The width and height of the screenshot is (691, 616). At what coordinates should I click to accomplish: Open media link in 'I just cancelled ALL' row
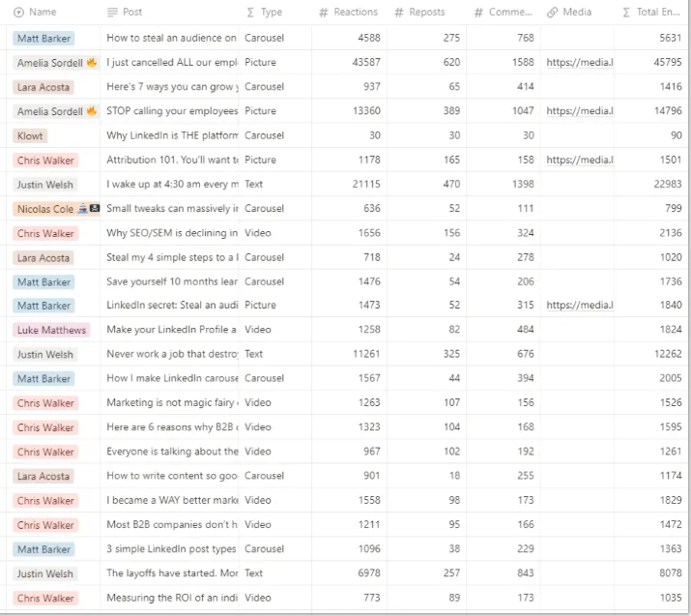coord(580,63)
